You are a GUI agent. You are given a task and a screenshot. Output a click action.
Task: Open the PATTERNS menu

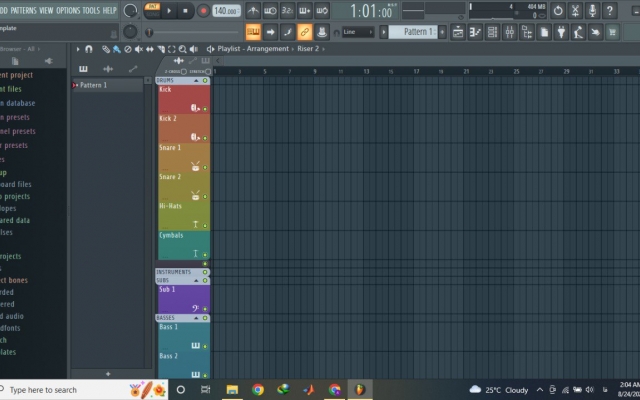(23, 10)
